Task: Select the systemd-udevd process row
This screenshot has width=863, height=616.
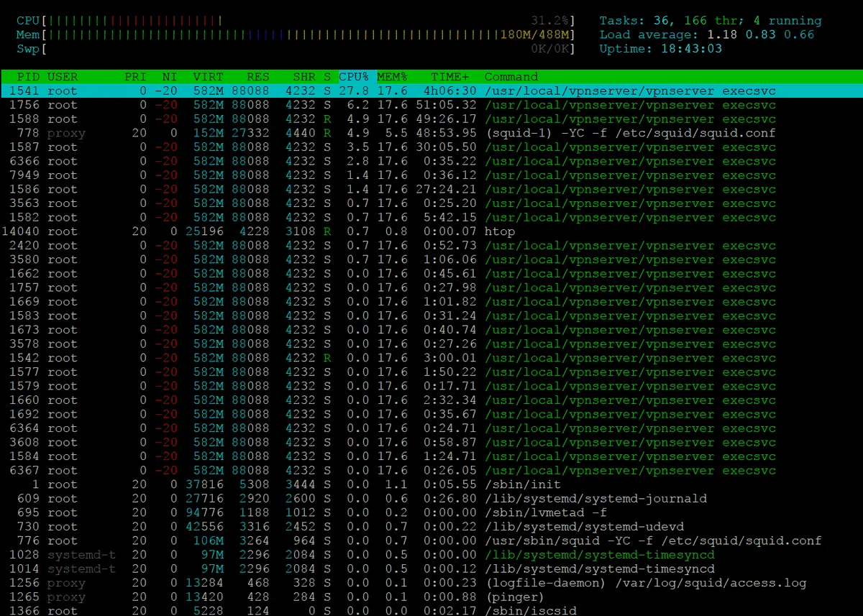Action: (x=431, y=527)
